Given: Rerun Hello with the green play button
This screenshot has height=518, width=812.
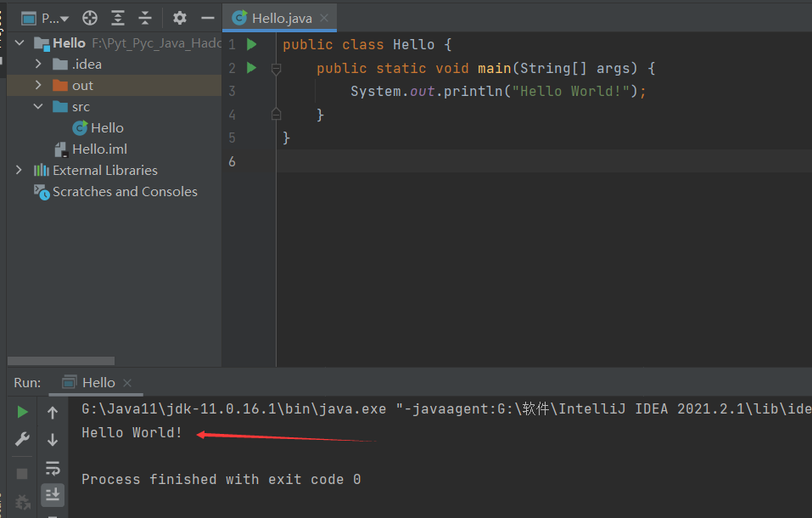Looking at the screenshot, I should pos(22,412).
